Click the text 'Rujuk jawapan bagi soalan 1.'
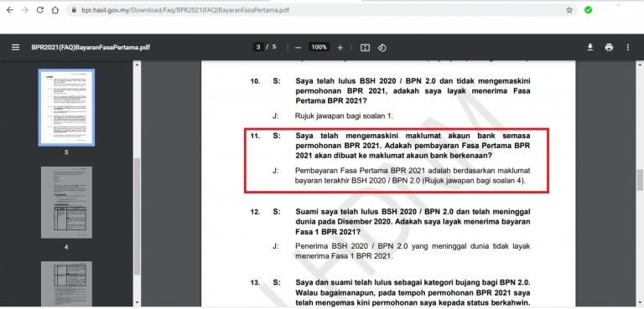Screen dimensions: 644x309 (344, 116)
